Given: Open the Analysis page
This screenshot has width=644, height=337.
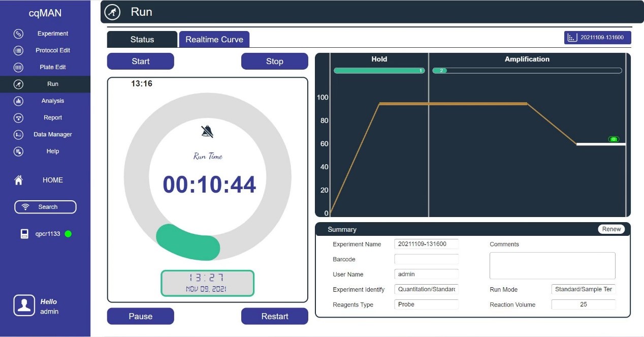Looking at the screenshot, I should [53, 101].
